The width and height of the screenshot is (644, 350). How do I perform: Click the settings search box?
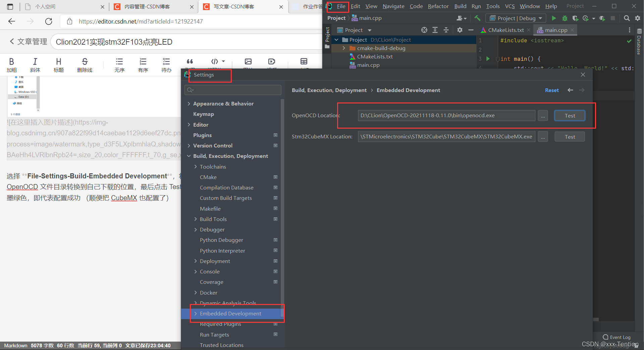click(233, 90)
